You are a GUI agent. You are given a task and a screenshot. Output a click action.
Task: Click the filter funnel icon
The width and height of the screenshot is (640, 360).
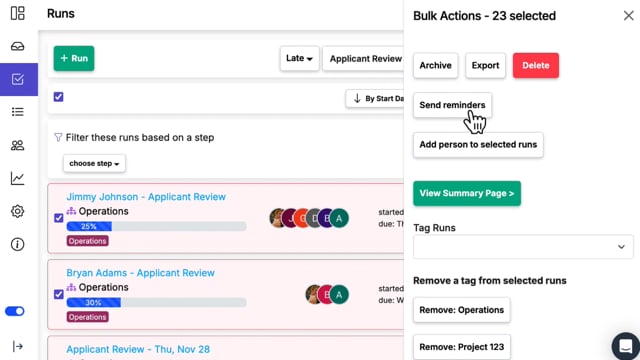point(58,137)
